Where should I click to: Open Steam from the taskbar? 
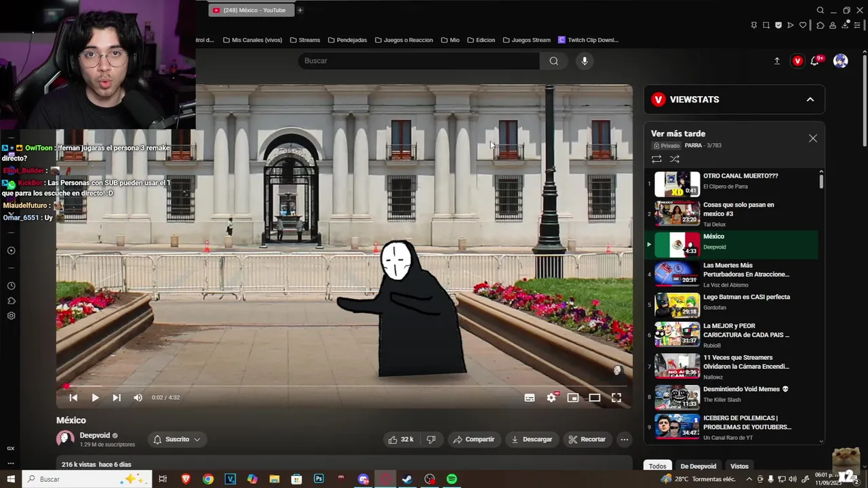(x=407, y=479)
